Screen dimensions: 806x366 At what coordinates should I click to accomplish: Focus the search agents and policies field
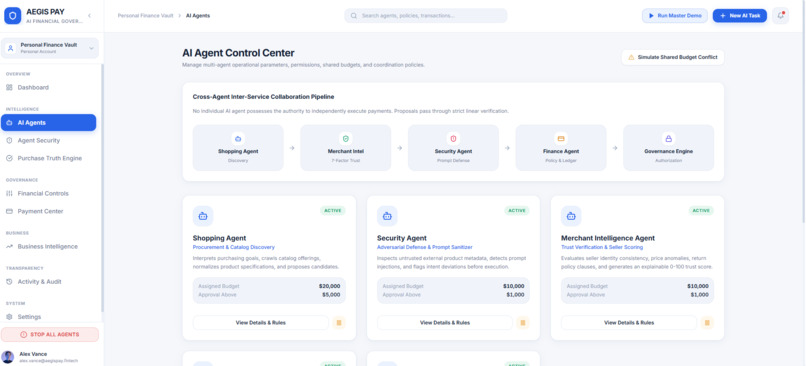coord(426,15)
